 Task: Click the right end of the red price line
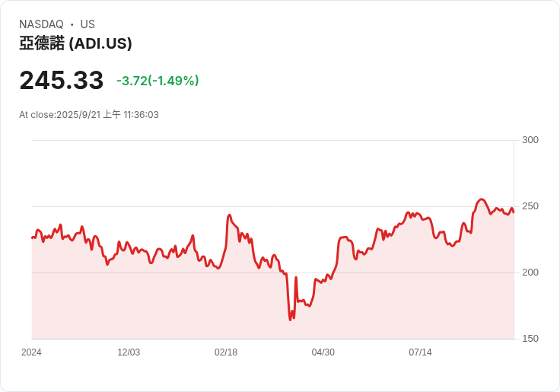[x=514, y=212]
